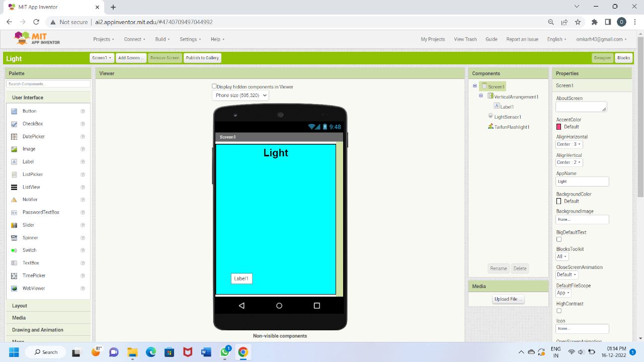Open WhatsApp from the taskbar

tap(225, 352)
